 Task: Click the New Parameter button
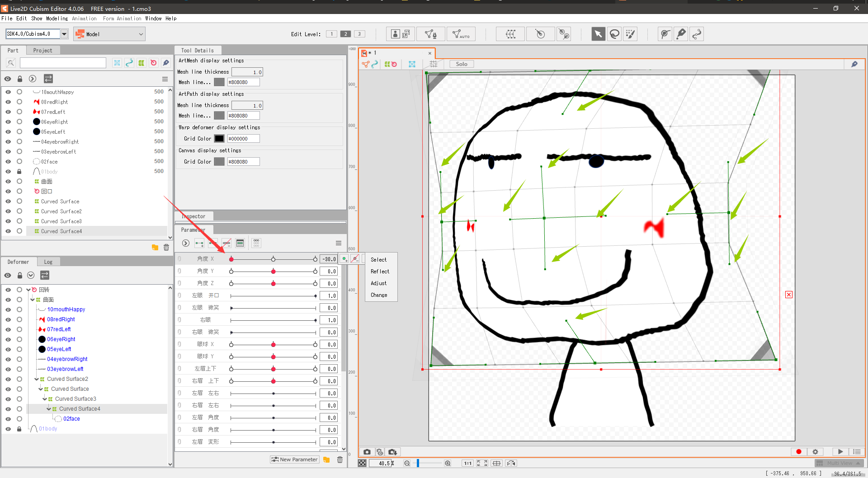tap(295, 459)
